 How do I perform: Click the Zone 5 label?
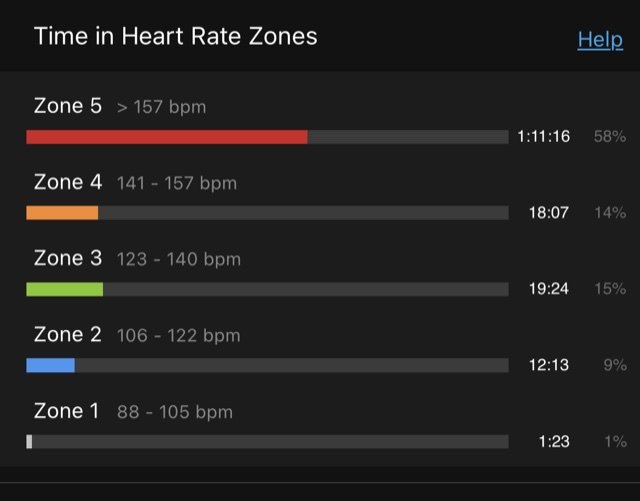tap(68, 106)
